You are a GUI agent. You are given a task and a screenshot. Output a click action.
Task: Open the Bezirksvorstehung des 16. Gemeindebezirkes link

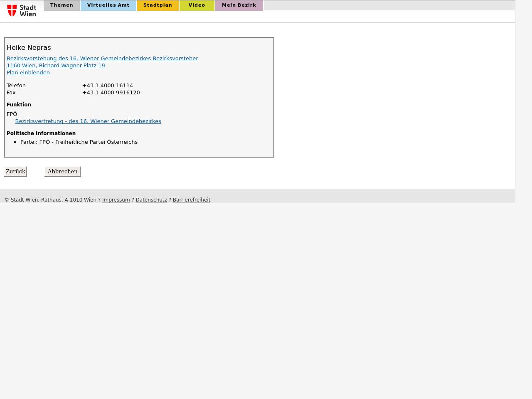coord(102,59)
